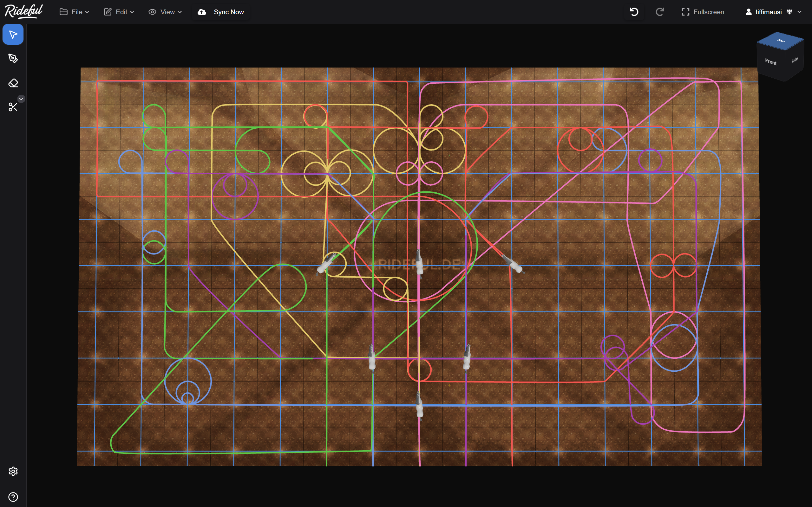Enter Fullscreen mode
This screenshot has height=507, width=812.
[703, 12]
